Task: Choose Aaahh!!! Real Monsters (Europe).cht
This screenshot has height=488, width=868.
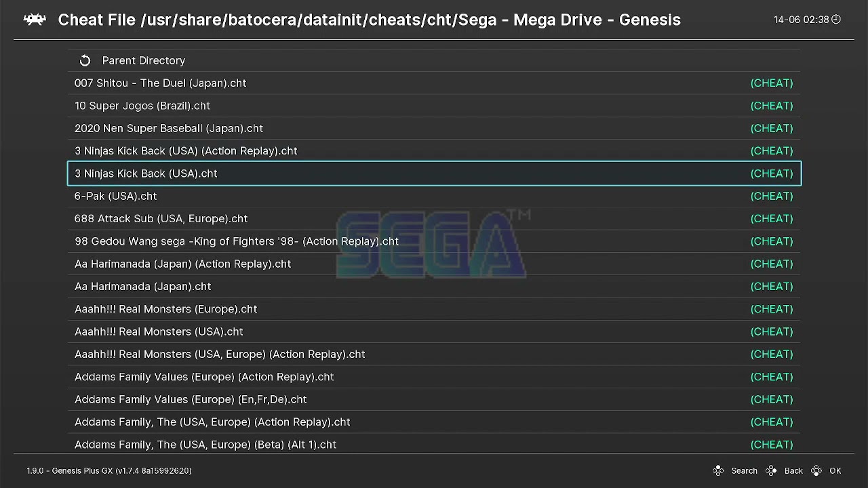Action: point(434,309)
